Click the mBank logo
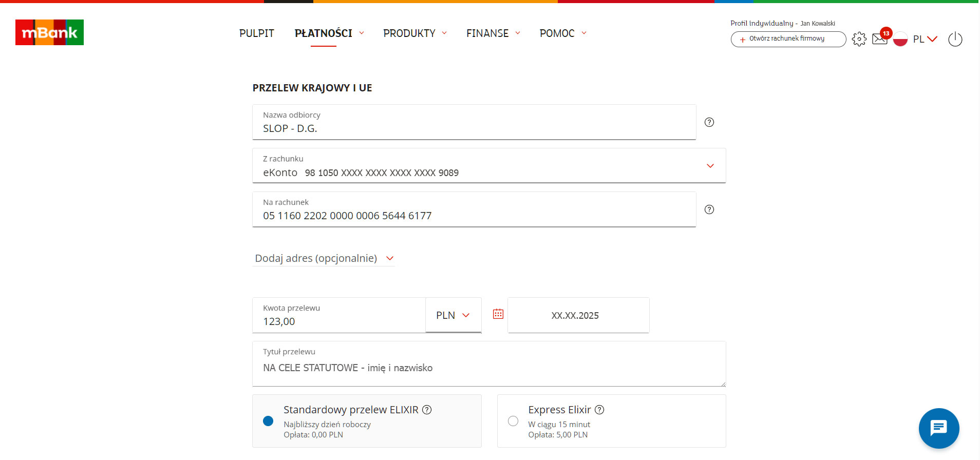Viewport: 980px width, 460px height. click(49, 32)
